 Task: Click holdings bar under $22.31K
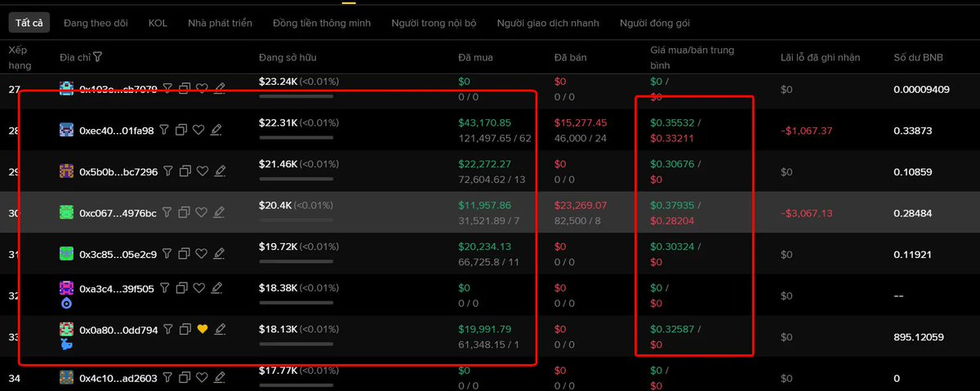[x=296, y=137]
